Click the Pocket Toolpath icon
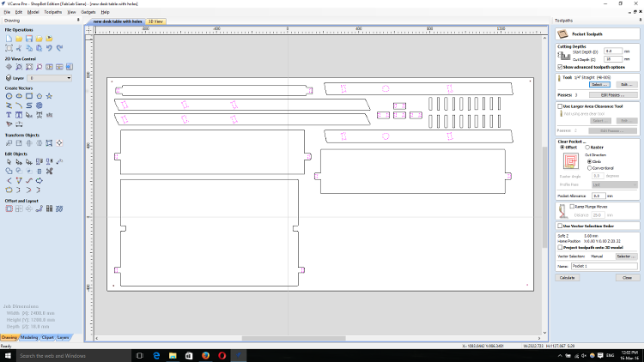 coord(562,34)
